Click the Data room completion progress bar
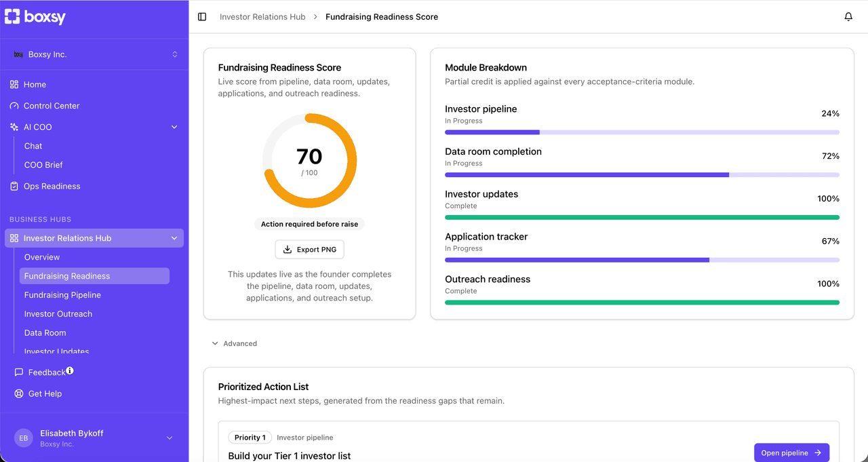The image size is (868, 462). point(642,175)
